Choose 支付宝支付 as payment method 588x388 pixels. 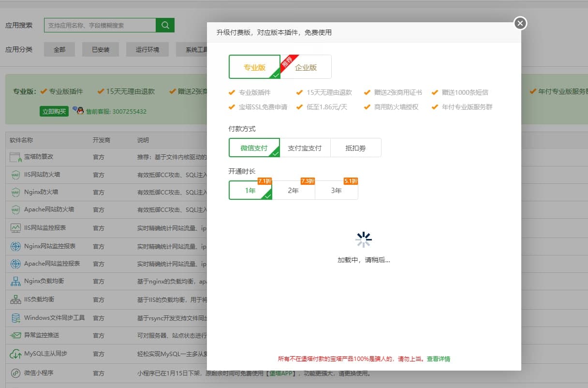point(305,148)
